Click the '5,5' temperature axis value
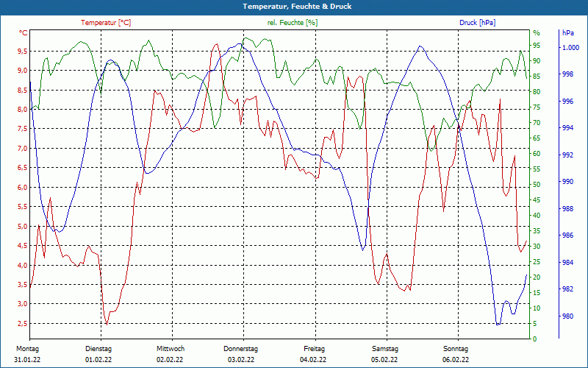588x368 pixels. tap(22, 207)
